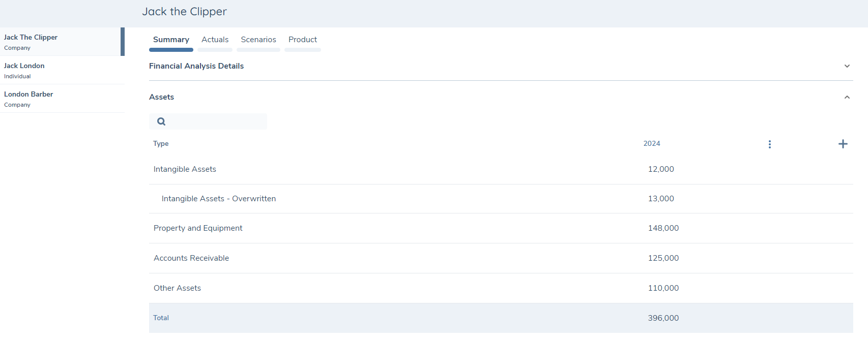The image size is (868, 340).
Task: Switch to the Actuals tab
Action: 215,40
